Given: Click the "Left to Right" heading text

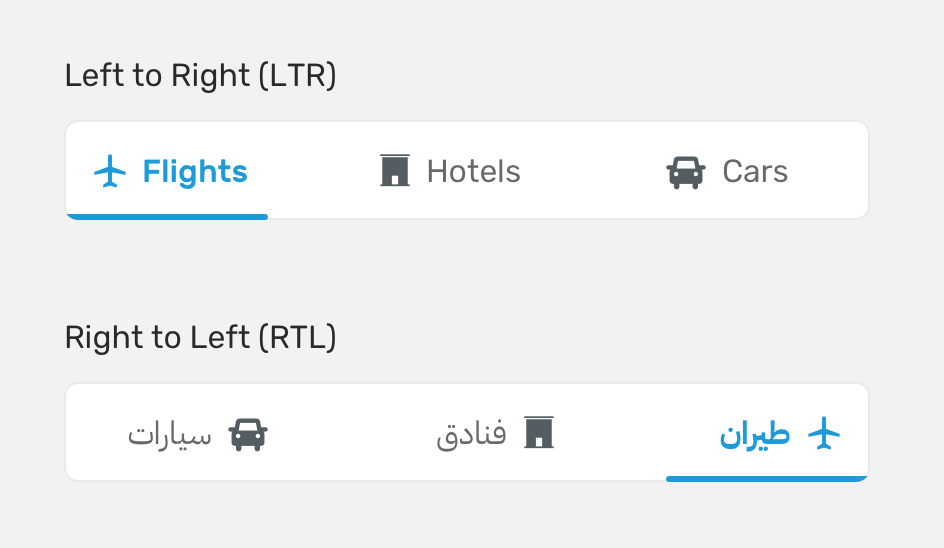Looking at the screenshot, I should click(x=158, y=76).
